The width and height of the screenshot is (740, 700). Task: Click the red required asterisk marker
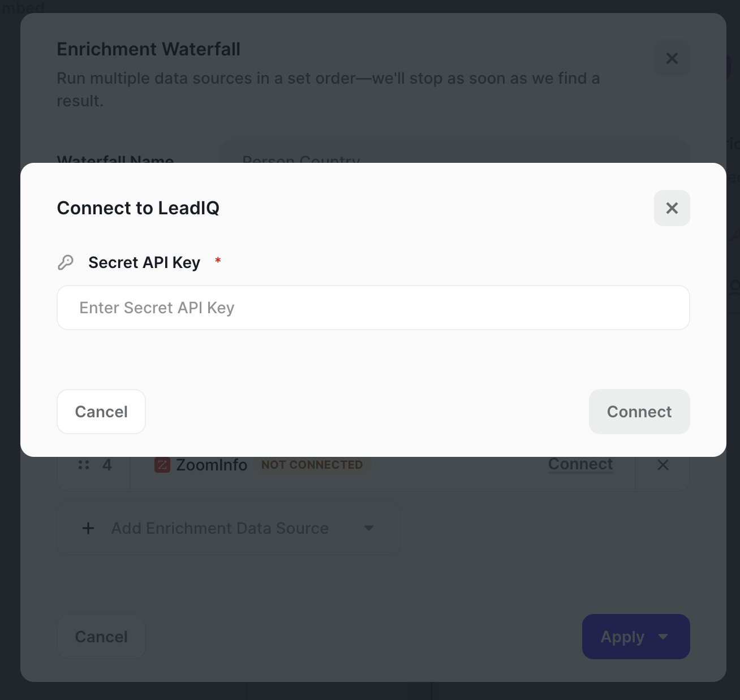tap(217, 261)
